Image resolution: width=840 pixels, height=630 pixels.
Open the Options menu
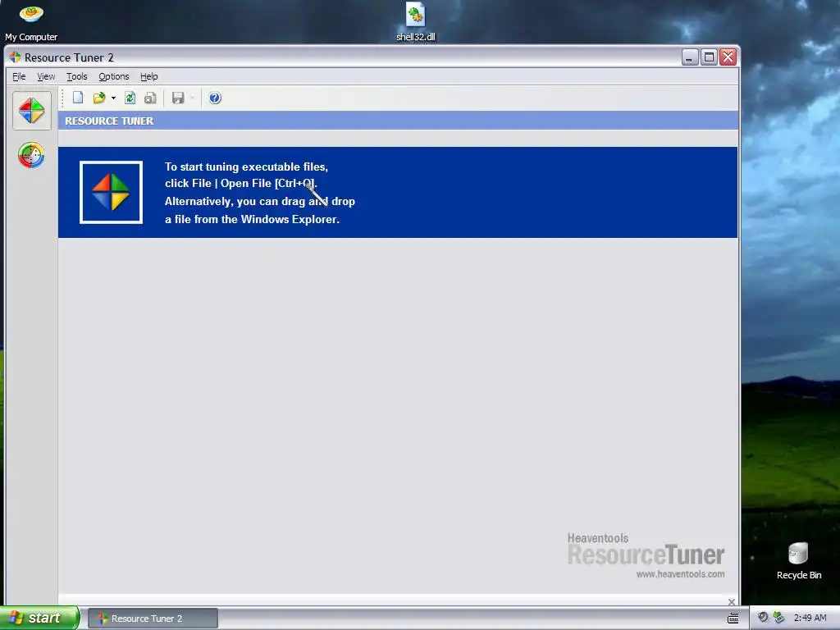point(113,76)
